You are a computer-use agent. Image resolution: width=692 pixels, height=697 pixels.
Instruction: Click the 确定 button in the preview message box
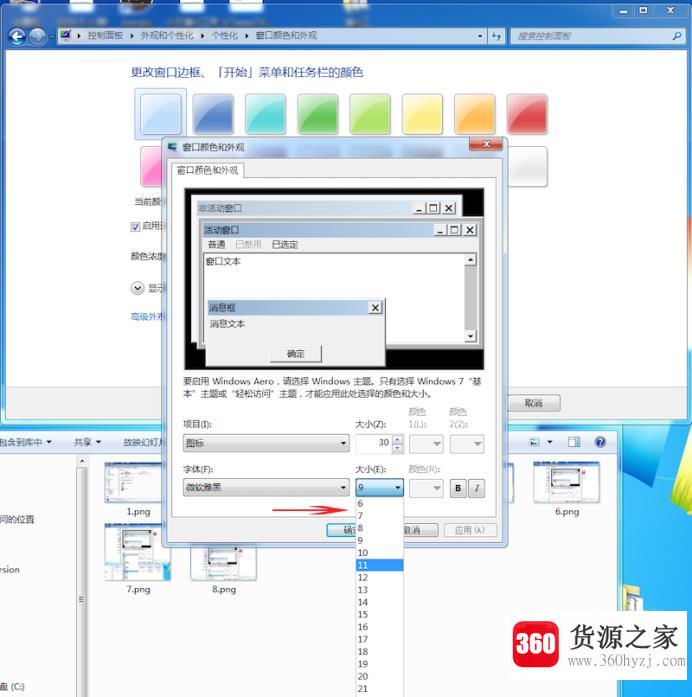296,354
